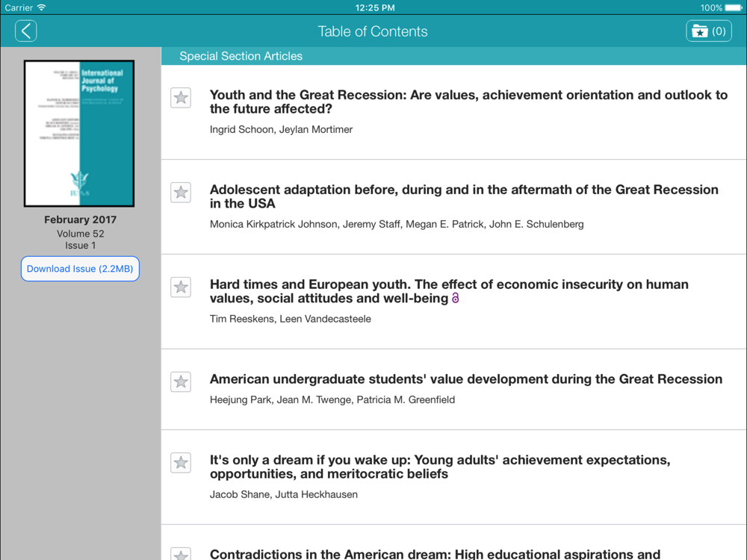Viewport: 747px width, 560px height.
Task: Star the Contradictions in the American dream article
Action: click(181, 554)
